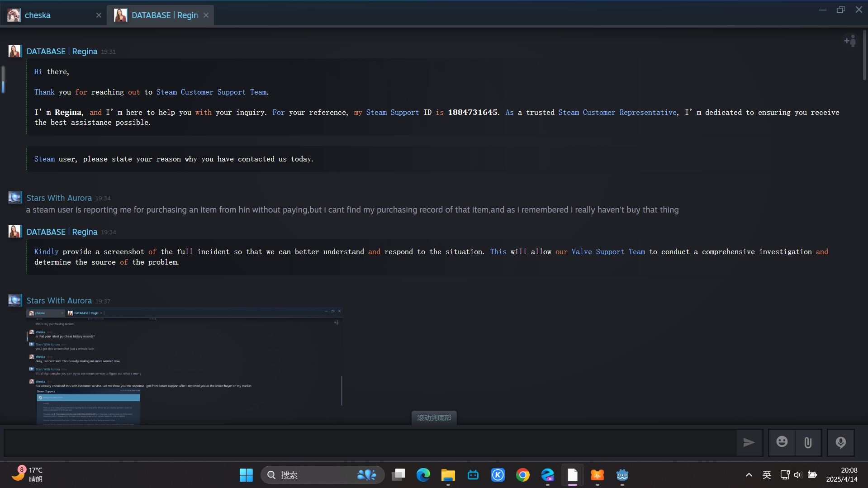Screen dimensions: 868x488
Task: Open network settings from system tray
Action: click(785, 475)
